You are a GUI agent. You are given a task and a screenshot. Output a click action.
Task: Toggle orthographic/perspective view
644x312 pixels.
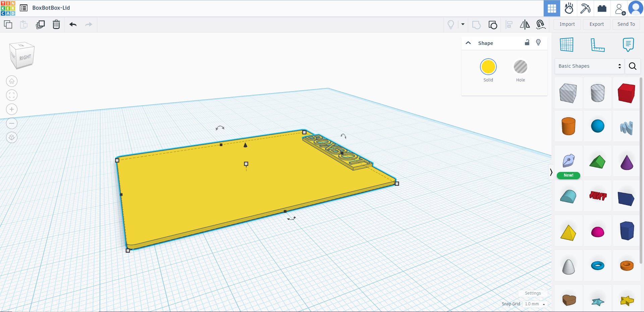pos(12,137)
